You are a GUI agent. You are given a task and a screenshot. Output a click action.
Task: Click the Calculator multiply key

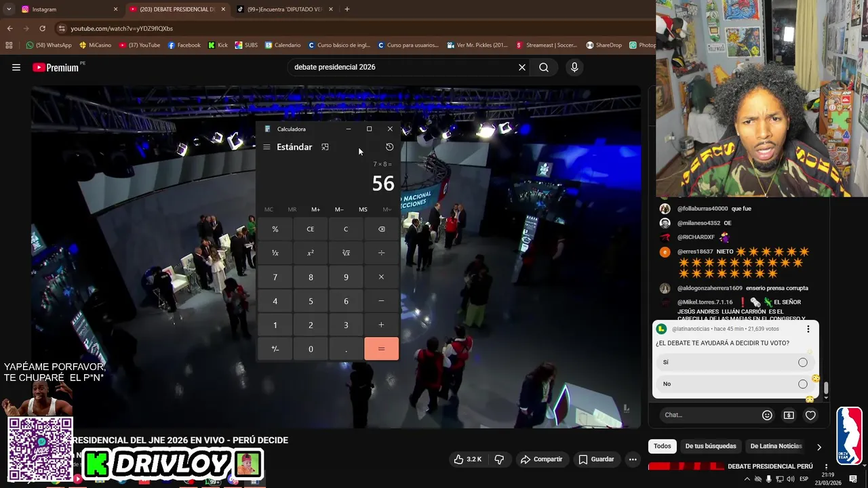pos(381,277)
